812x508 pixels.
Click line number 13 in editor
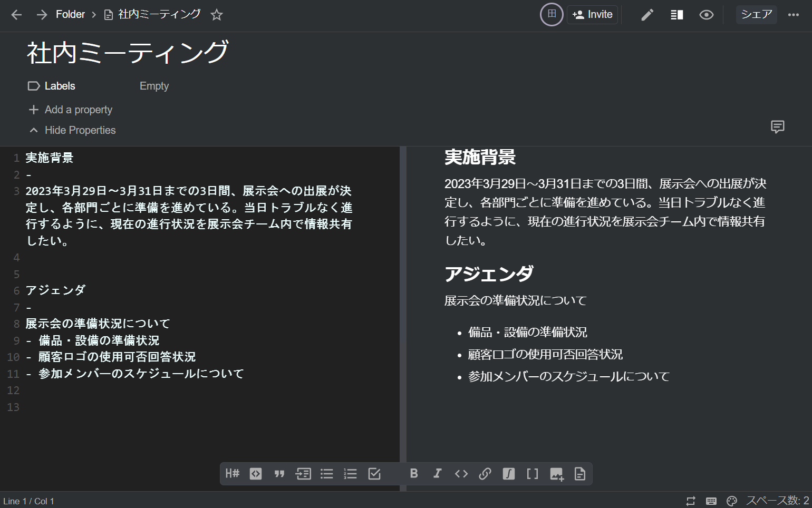(x=13, y=407)
